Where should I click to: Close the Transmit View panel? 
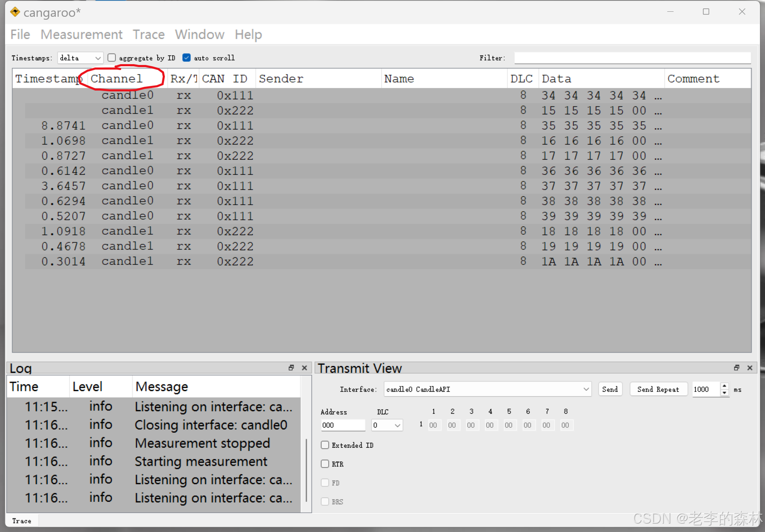(750, 368)
